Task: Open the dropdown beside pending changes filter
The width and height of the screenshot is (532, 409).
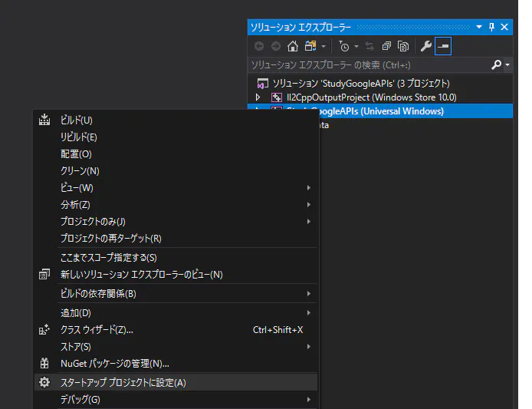Action: pyautogui.click(x=356, y=46)
